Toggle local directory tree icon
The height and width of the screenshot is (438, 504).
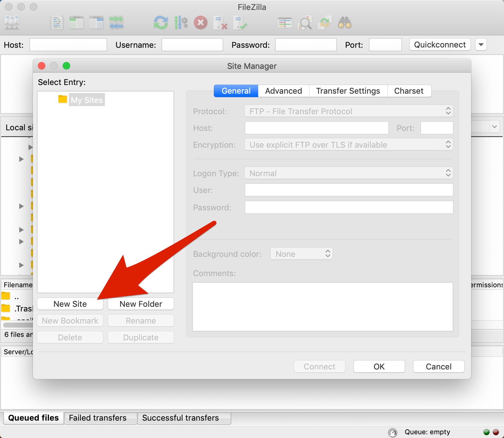(x=76, y=23)
